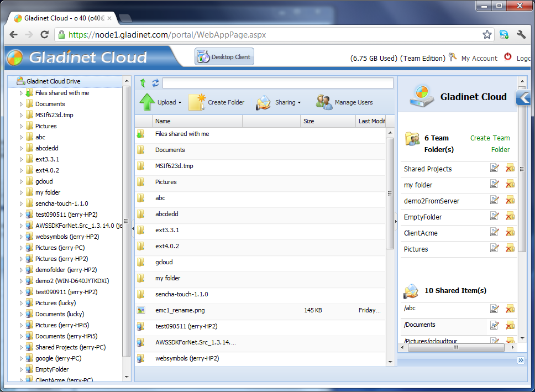
Task: Click the Create Folder button
Action: point(217,102)
